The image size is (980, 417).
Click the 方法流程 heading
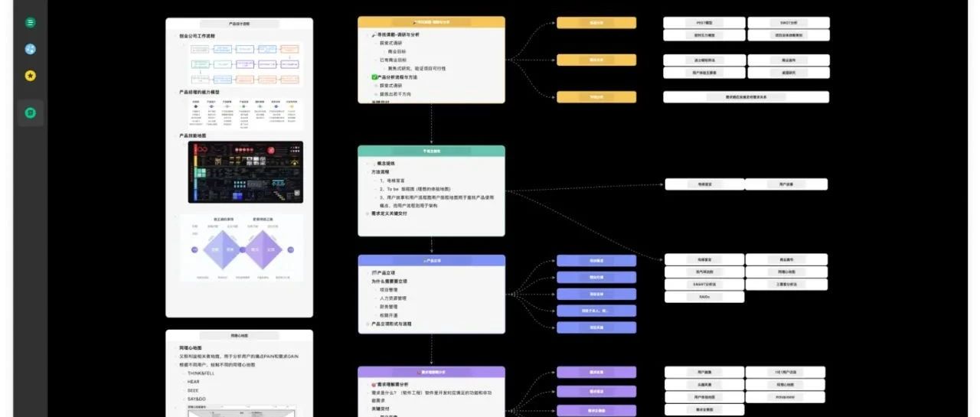pos(381,172)
